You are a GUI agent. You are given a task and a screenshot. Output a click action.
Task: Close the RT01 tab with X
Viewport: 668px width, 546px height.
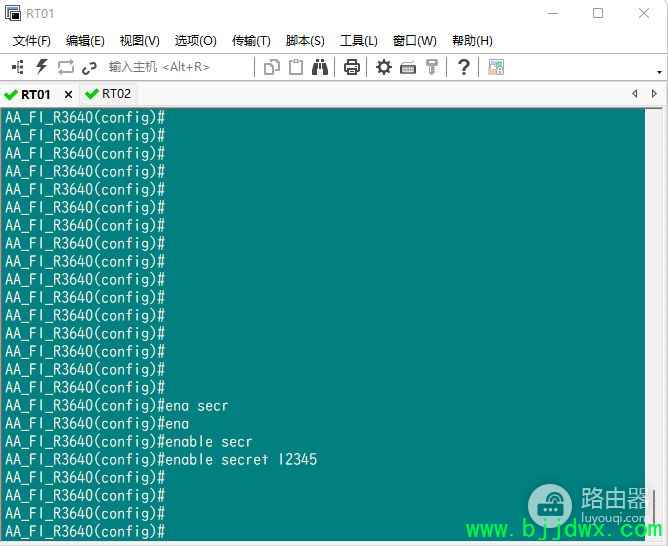68,95
